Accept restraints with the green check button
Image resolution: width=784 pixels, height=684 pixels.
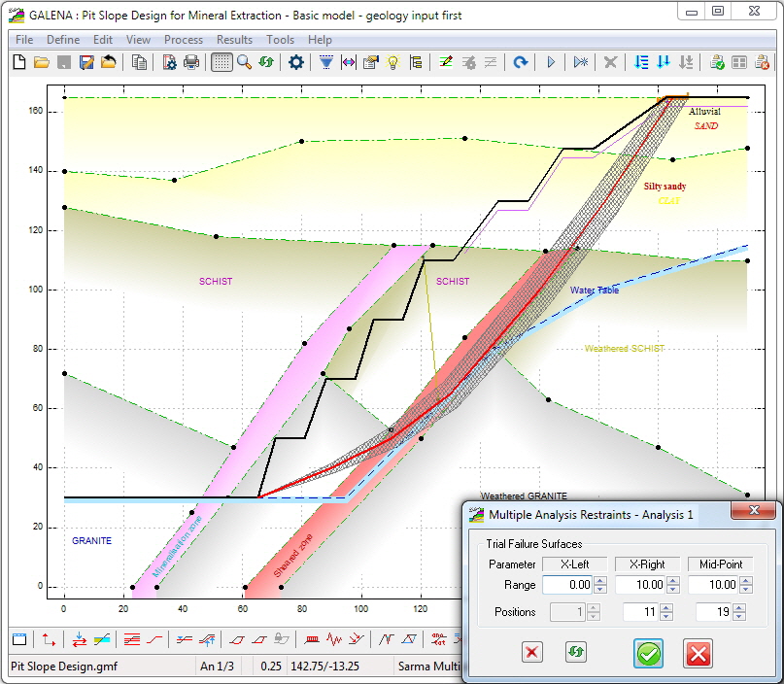[x=647, y=652]
